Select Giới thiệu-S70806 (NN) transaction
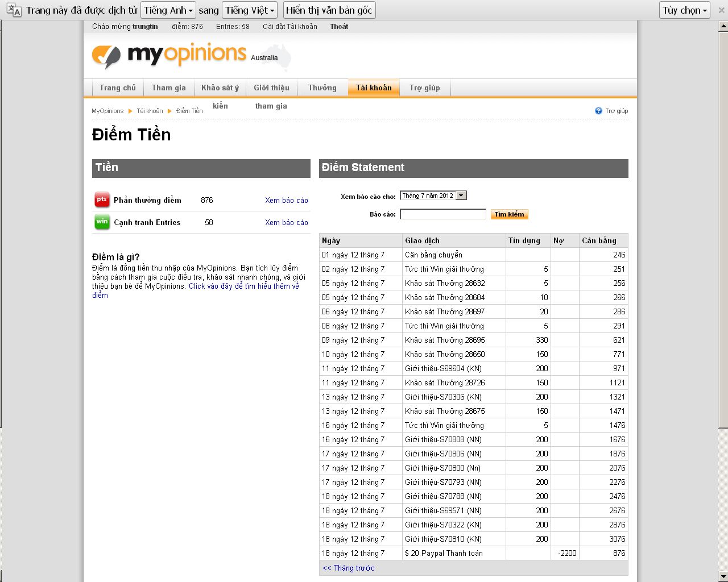This screenshot has width=728, height=582. (474, 454)
